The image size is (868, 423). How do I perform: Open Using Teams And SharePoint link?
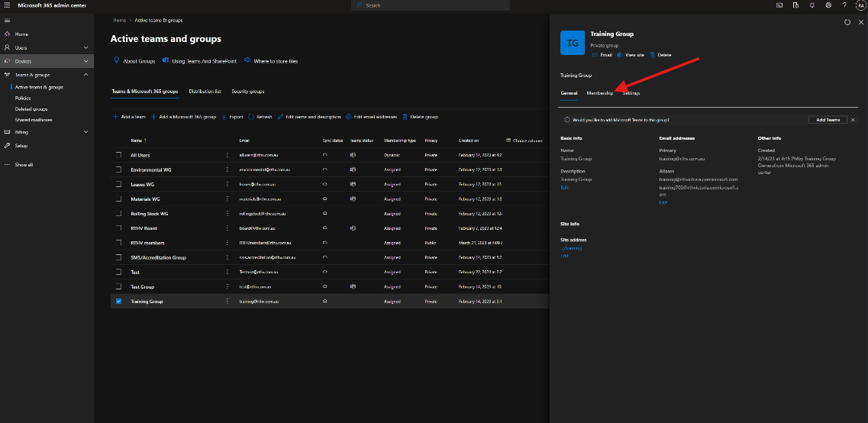pos(199,61)
